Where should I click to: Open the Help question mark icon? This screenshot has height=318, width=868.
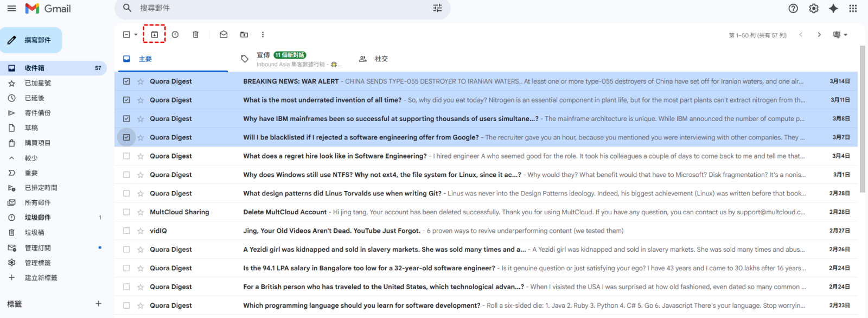click(x=793, y=8)
